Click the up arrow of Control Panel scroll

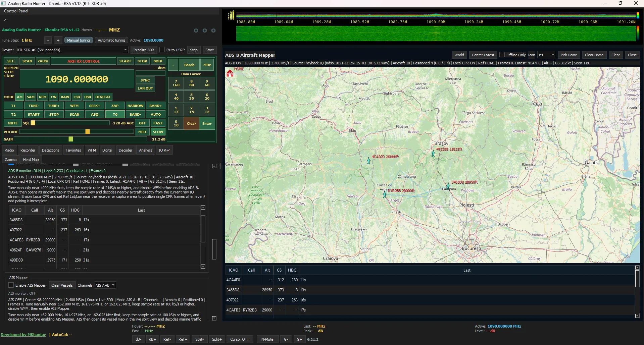(x=214, y=166)
